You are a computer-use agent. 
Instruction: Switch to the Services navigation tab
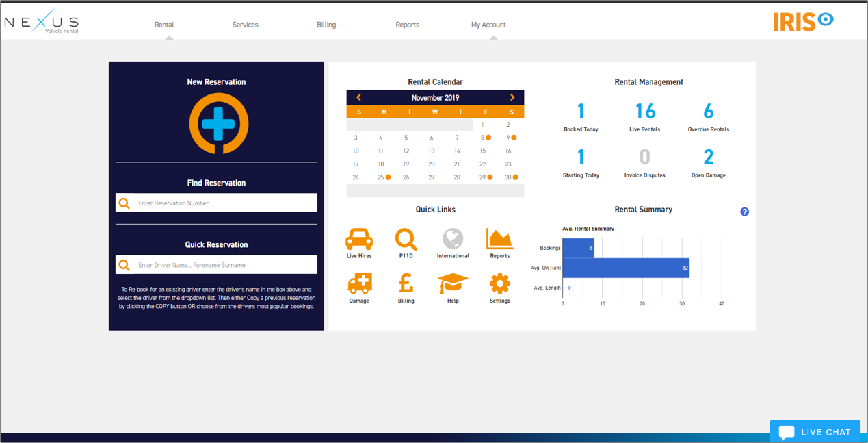(245, 24)
